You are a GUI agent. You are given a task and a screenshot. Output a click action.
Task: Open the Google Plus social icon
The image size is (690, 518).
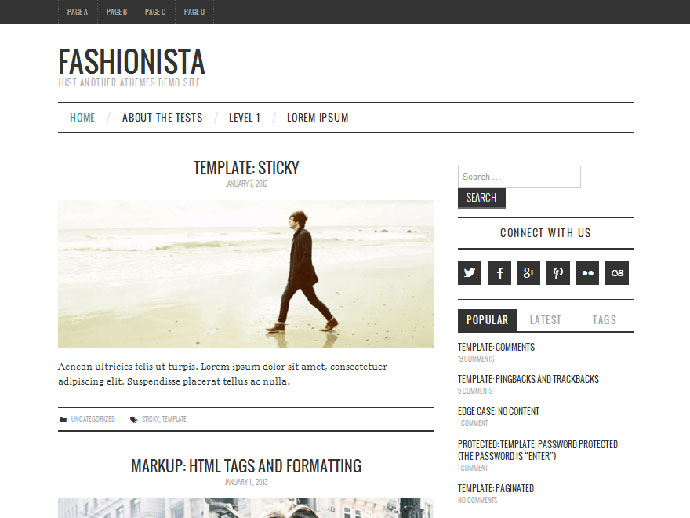pyautogui.click(x=528, y=273)
